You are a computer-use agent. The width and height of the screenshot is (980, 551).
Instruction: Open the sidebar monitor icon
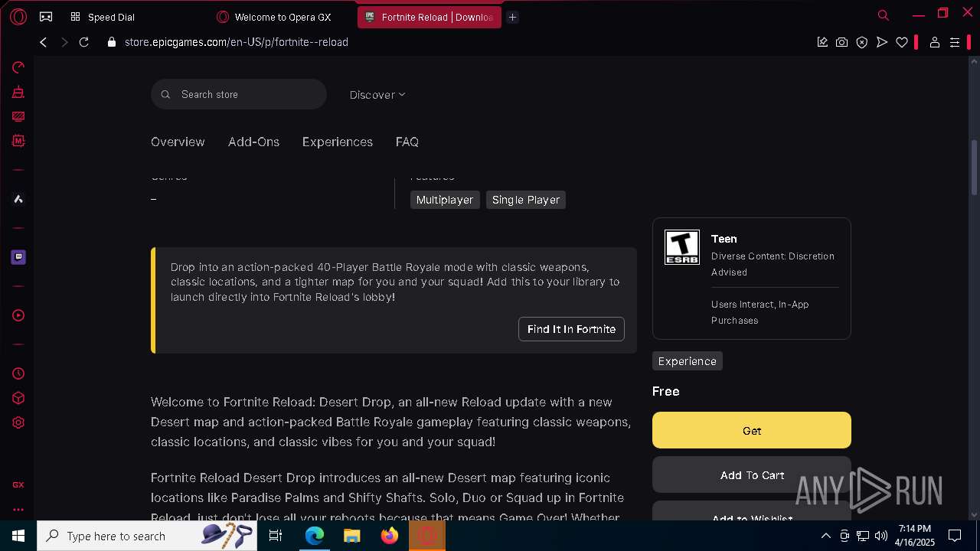[x=18, y=116]
